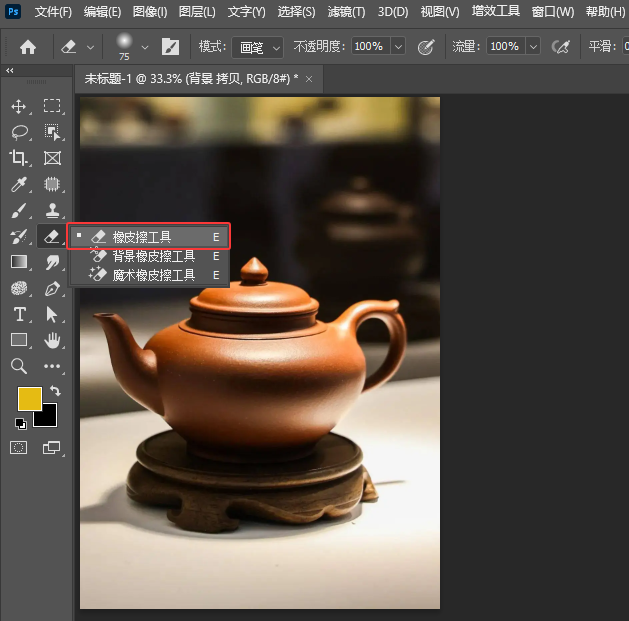This screenshot has height=621, width=629.
Task: Click the yellow foreground color swatch
Action: click(x=30, y=398)
